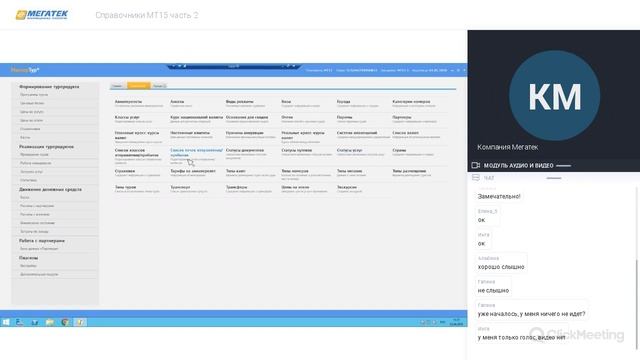The width and height of the screenshot is (640, 360).
Task: Click the Замечательно! chat message
Action: (499, 196)
